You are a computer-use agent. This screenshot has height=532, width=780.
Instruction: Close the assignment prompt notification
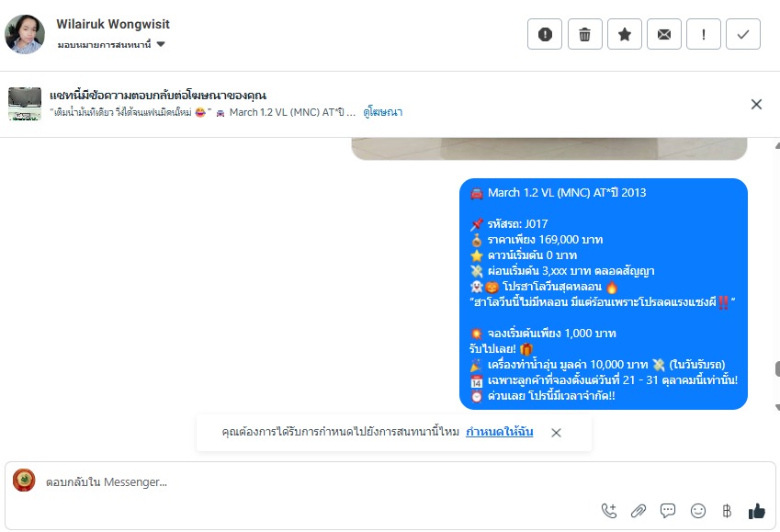pyautogui.click(x=556, y=433)
